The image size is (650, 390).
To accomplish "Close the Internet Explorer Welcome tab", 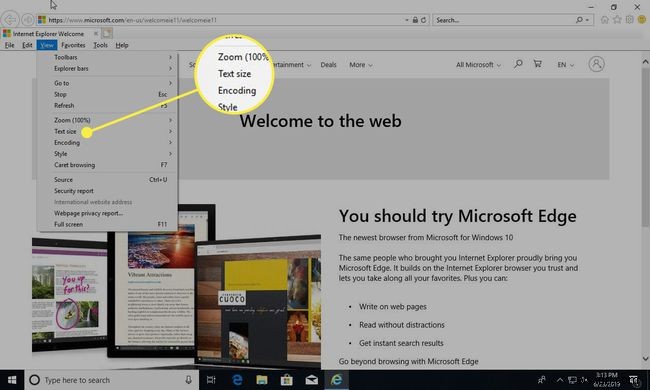I will tap(96, 34).
